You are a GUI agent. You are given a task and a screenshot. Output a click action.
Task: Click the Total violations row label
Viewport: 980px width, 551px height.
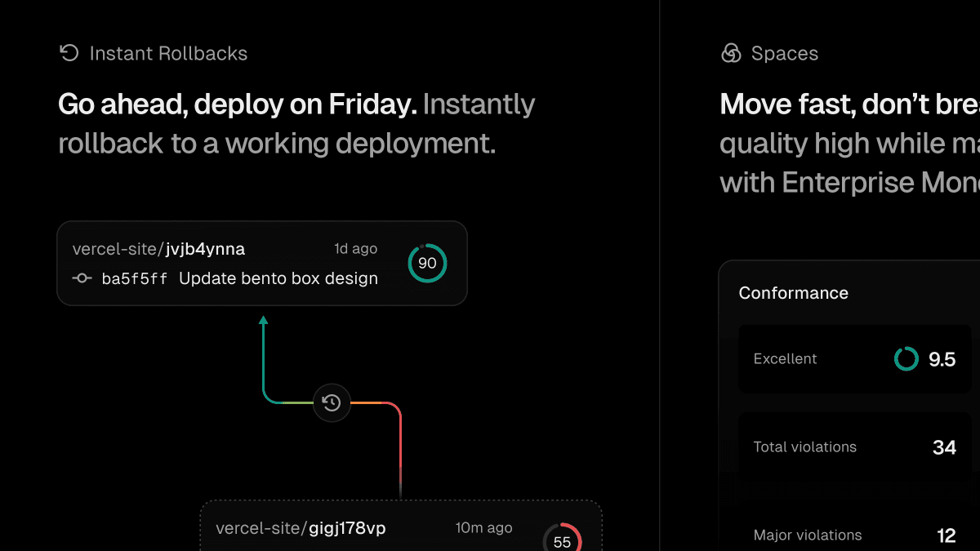pos(804,447)
